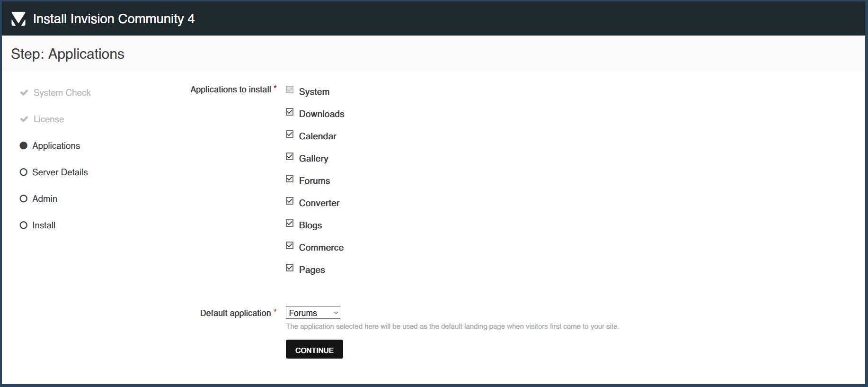Click the Gallery checkbox label text
This screenshot has width=868, height=387.
pos(314,159)
